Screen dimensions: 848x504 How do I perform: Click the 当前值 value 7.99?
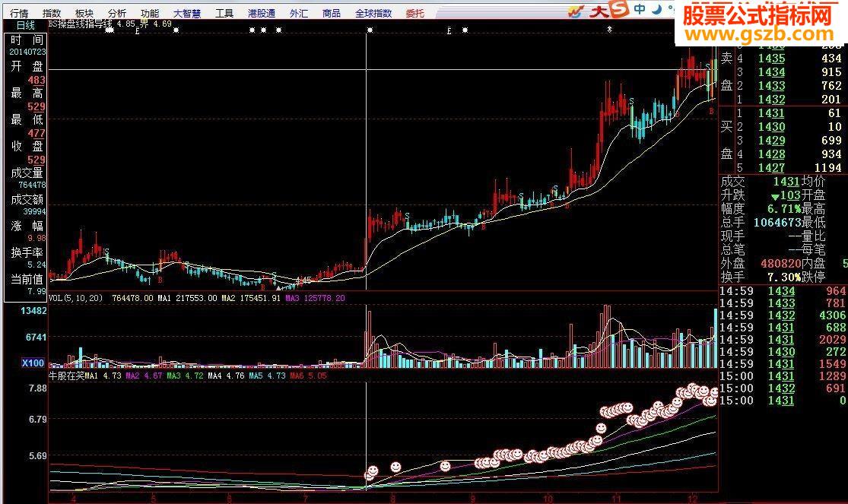37,291
